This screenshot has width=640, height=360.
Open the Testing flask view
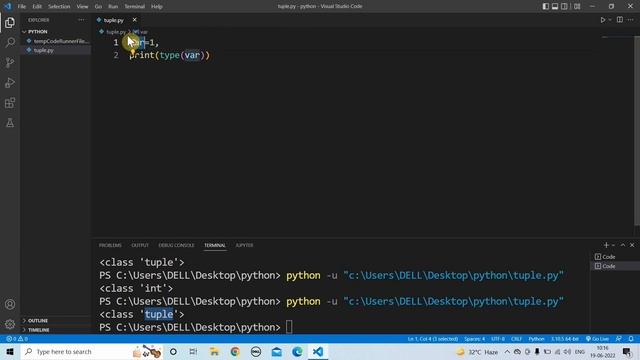[10, 122]
